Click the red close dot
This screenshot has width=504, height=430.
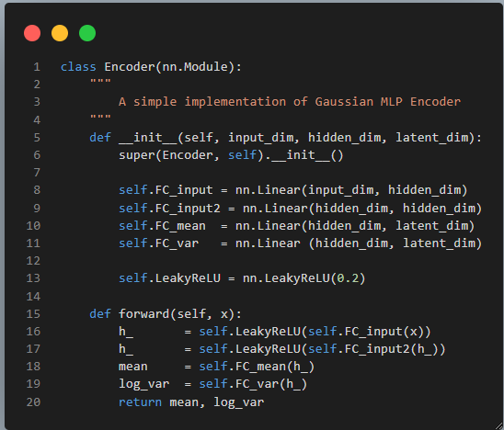point(32,33)
